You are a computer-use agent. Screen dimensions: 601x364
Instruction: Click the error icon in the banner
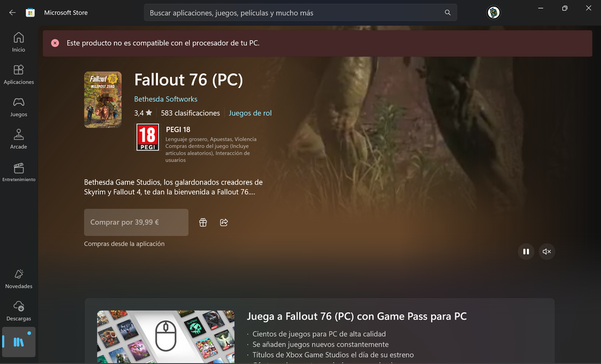click(55, 43)
